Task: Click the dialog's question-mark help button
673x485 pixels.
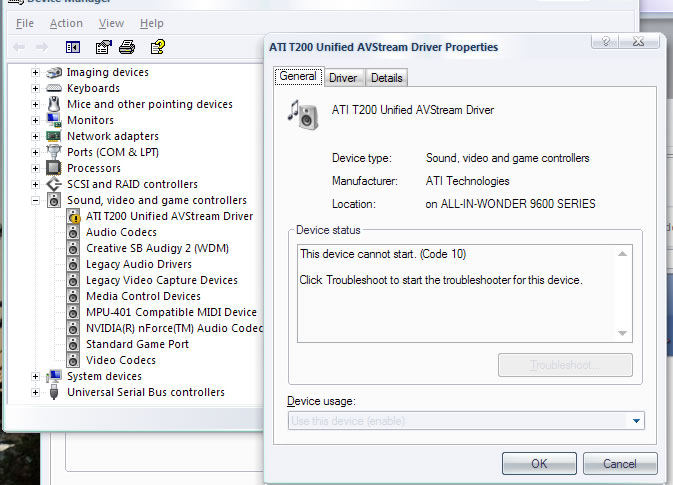Action: (605, 41)
